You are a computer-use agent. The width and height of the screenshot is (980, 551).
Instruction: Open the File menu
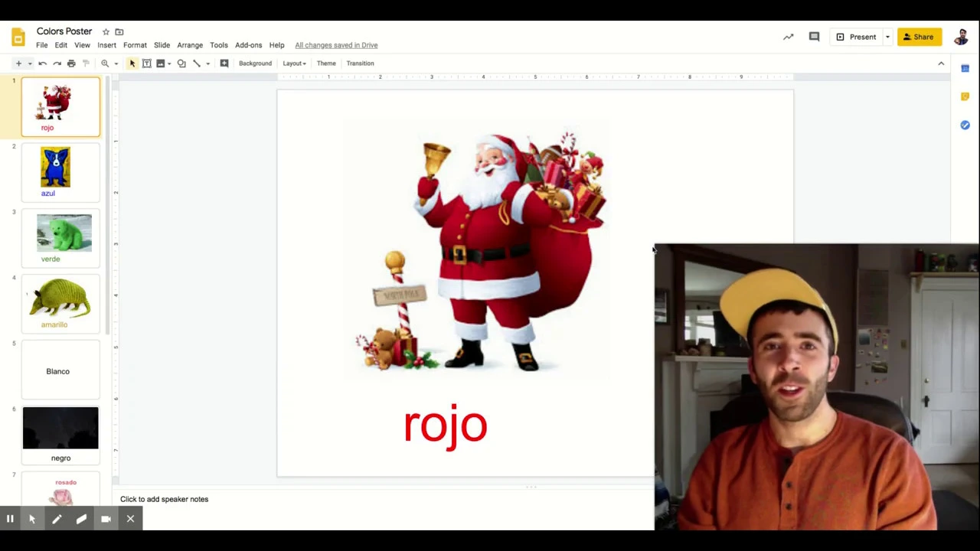(x=42, y=45)
